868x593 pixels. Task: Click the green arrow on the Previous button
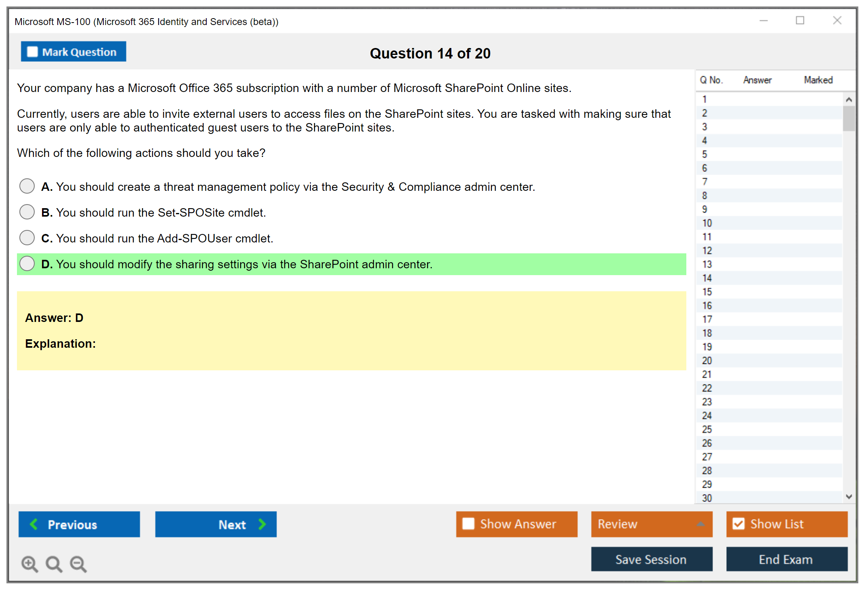pyautogui.click(x=34, y=524)
